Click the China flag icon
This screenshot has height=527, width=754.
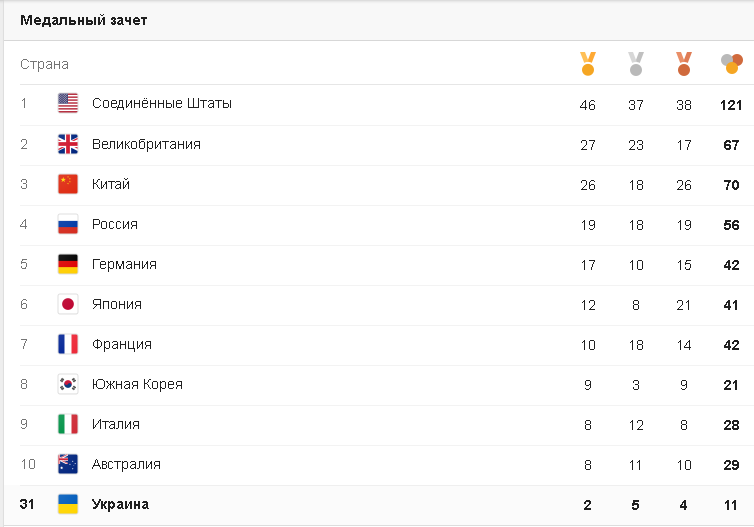click(x=68, y=184)
